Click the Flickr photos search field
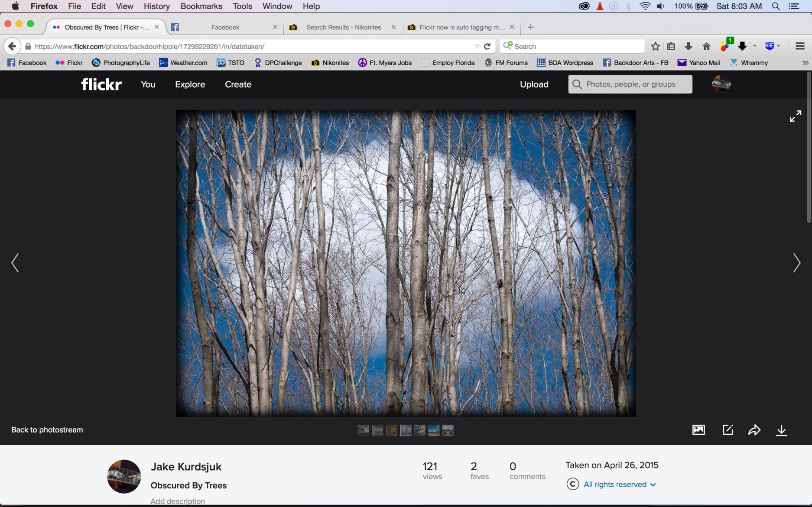The height and width of the screenshot is (507, 812). click(630, 84)
